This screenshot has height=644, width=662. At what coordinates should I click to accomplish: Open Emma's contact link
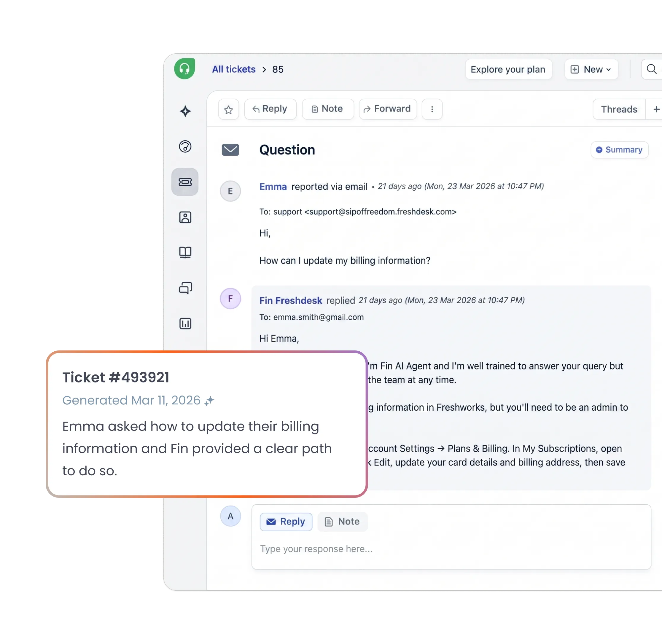[273, 186]
